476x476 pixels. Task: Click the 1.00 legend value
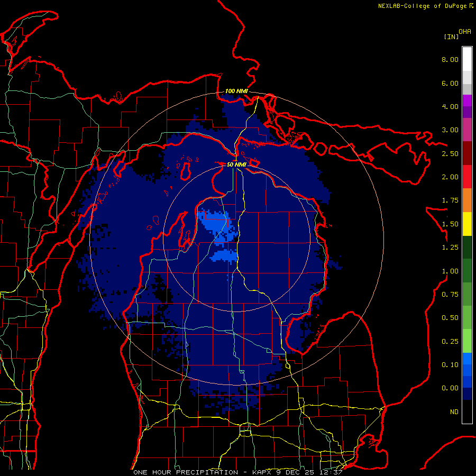450,271
